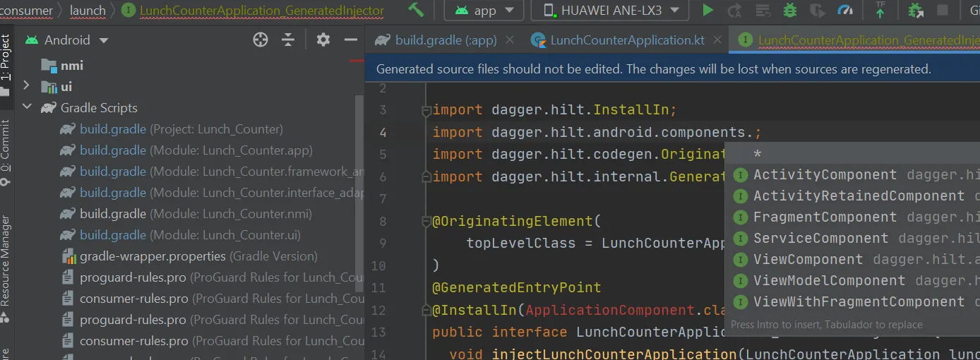Click the TF green arrow toolbar icon
This screenshot has height=360, width=980.
click(x=880, y=10)
